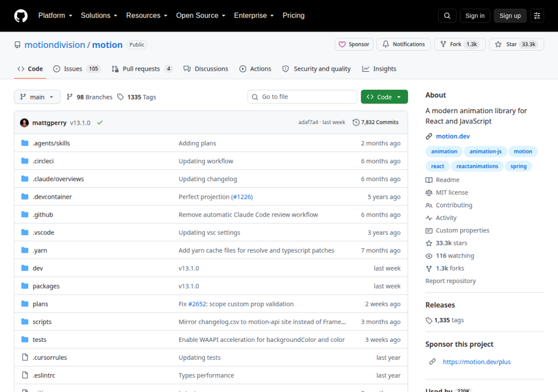Click the .devcontainer folder icon
Image resolution: width=558 pixels, height=392 pixels.
[x=25, y=197]
